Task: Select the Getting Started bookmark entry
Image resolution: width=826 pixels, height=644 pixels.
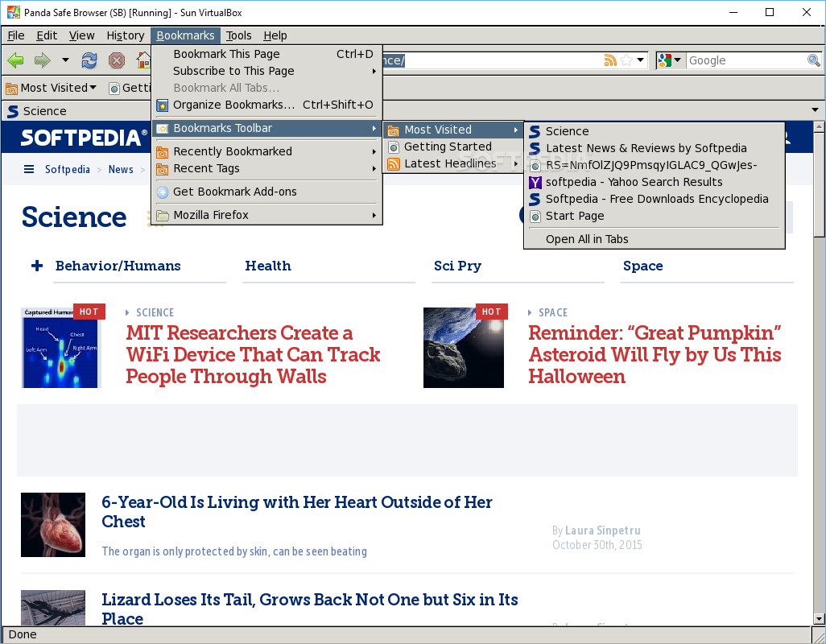Action: (453, 147)
